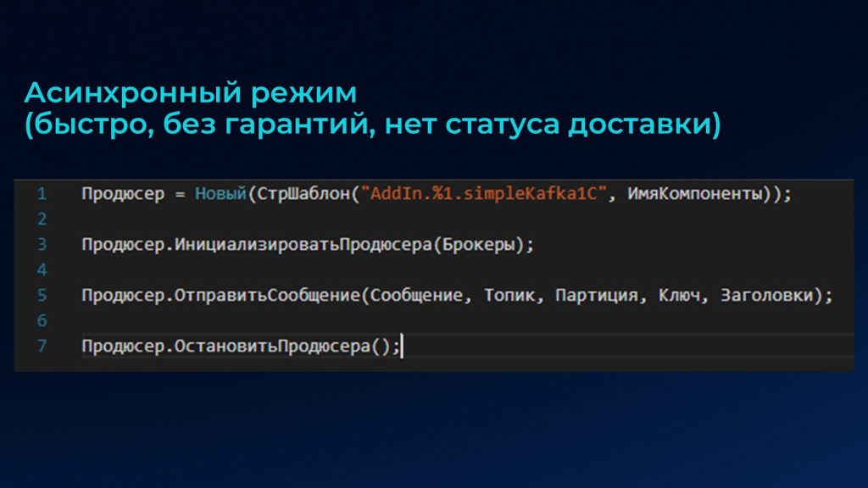This screenshot has width=868, height=488.
Task: Click the 'Брокеры' argument
Action: pos(478,245)
